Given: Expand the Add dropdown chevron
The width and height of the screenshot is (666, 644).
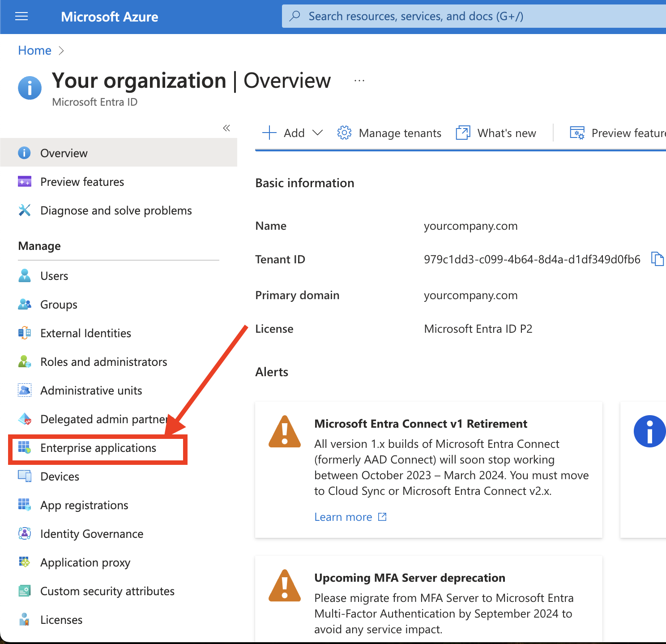Looking at the screenshot, I should pyautogui.click(x=317, y=133).
